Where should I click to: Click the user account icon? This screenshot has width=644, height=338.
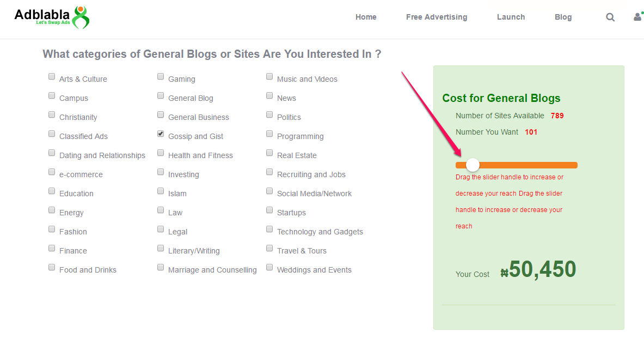coord(638,16)
